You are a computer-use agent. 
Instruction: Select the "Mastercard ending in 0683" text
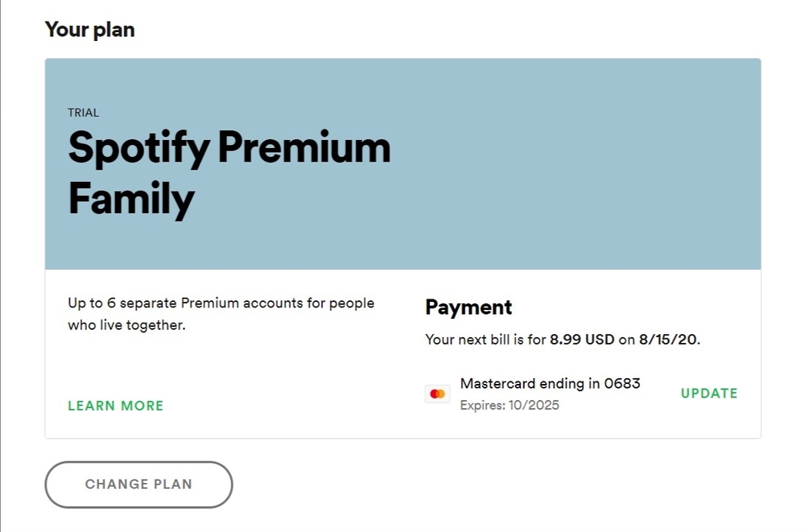click(x=550, y=383)
